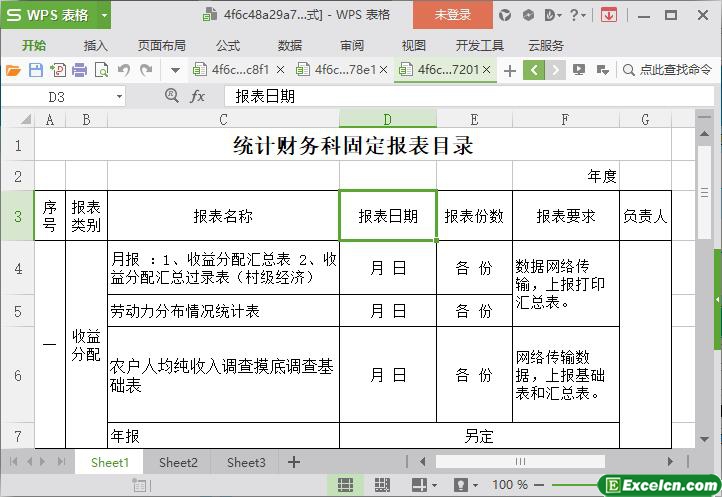Viewport: 722px width, 497px height.
Task: Close the 4f6c...7201 document tab
Action: tap(487, 70)
